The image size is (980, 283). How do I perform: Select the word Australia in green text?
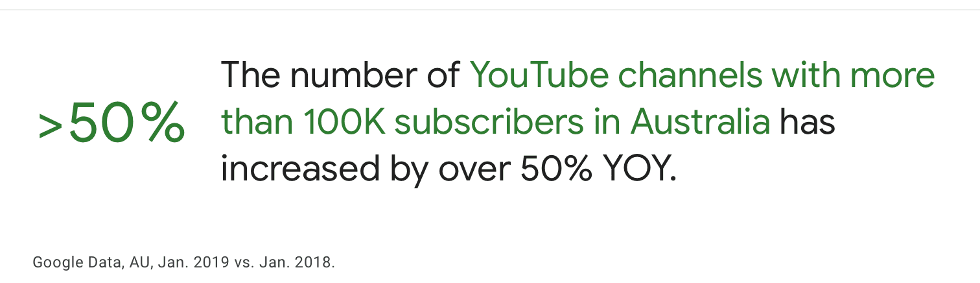pyautogui.click(x=700, y=122)
